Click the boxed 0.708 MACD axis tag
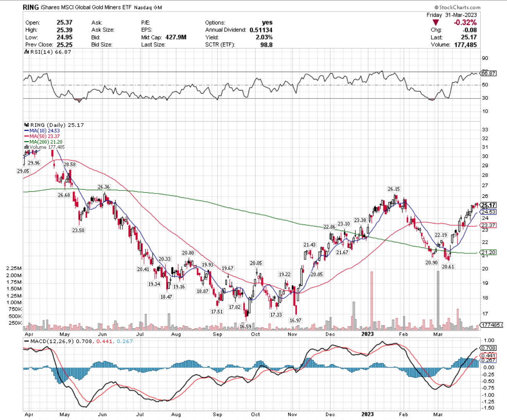 [x=489, y=348]
